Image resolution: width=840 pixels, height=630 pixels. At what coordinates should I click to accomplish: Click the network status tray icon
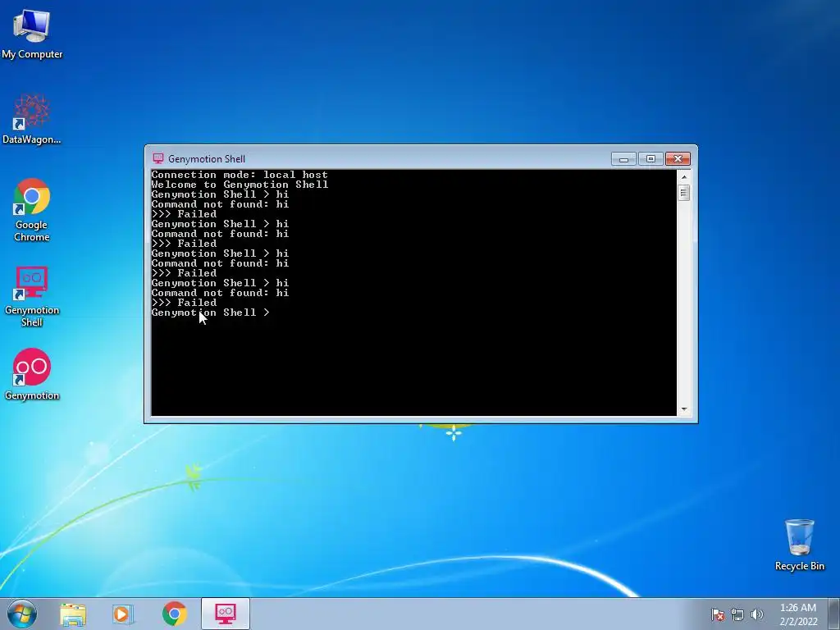[737, 614]
